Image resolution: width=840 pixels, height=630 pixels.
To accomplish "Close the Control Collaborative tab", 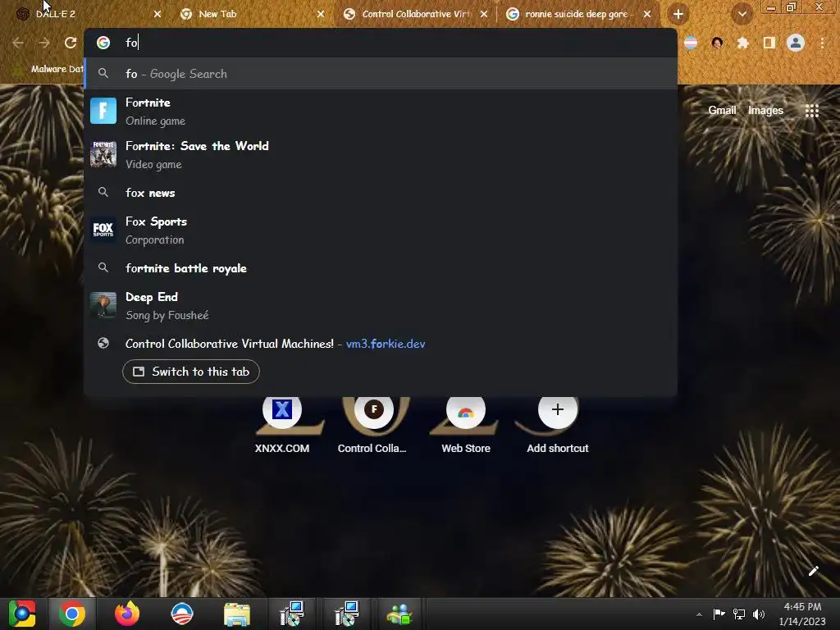I will (484, 14).
